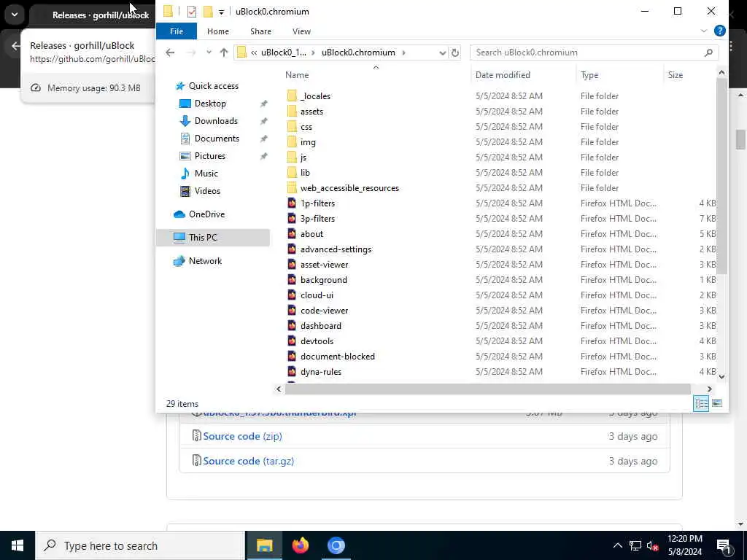Open the Windows Start menu

(x=18, y=545)
